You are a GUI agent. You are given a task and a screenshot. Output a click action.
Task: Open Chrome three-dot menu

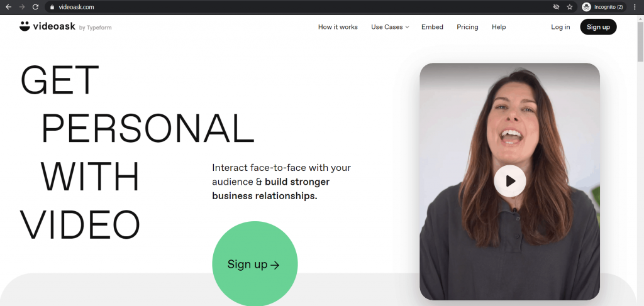pyautogui.click(x=635, y=7)
